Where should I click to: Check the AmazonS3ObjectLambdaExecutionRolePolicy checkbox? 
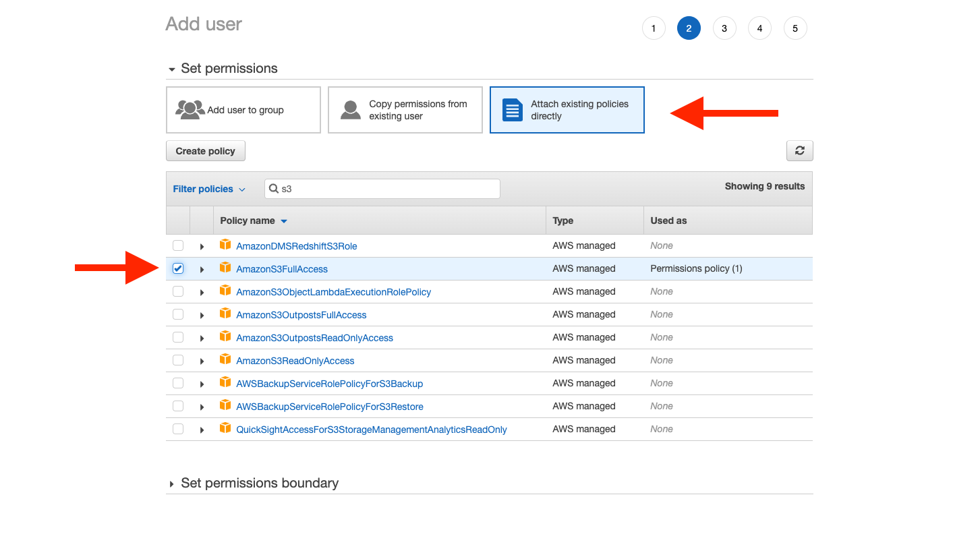click(x=178, y=291)
